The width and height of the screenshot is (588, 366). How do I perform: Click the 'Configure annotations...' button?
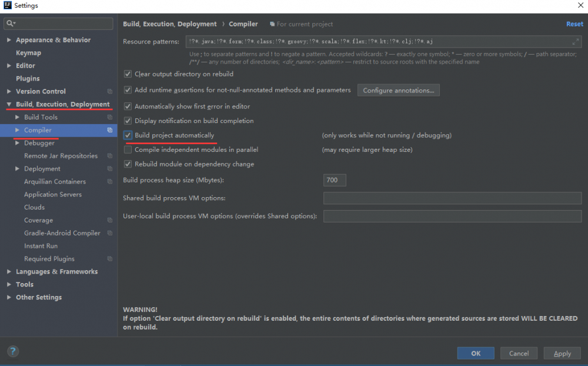point(399,90)
